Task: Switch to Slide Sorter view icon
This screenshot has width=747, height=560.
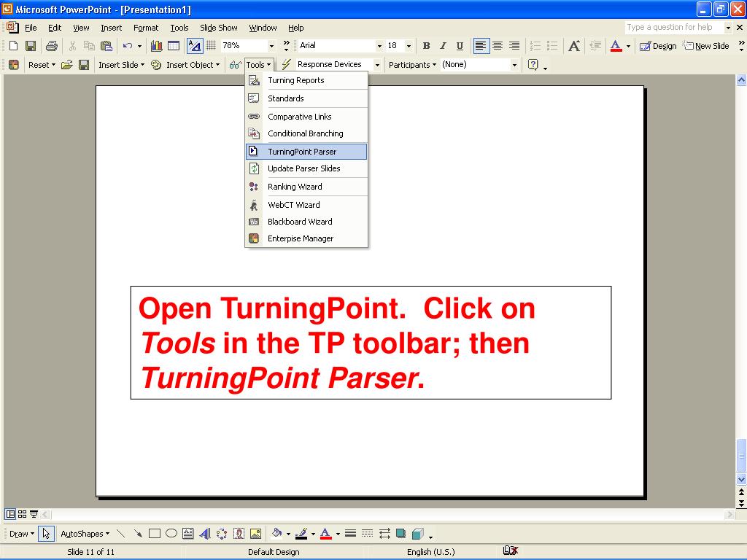Action: tap(22, 514)
